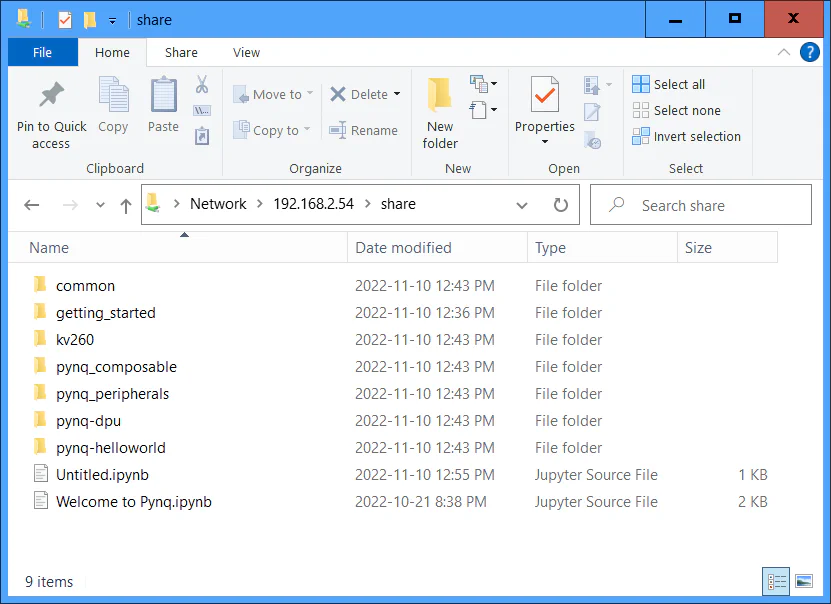Open the address bar history dropdown
The image size is (831, 604).
(x=522, y=204)
